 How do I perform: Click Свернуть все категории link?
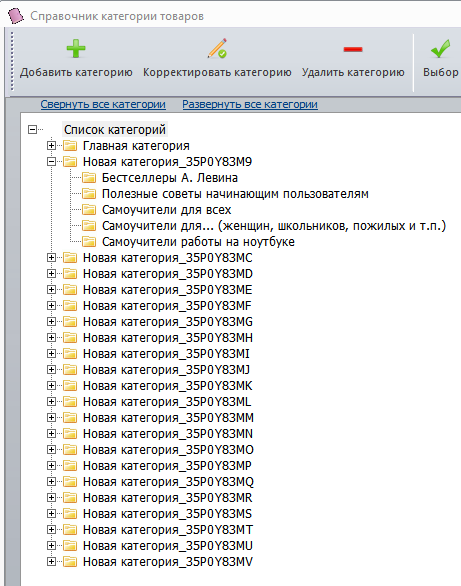[103, 104]
